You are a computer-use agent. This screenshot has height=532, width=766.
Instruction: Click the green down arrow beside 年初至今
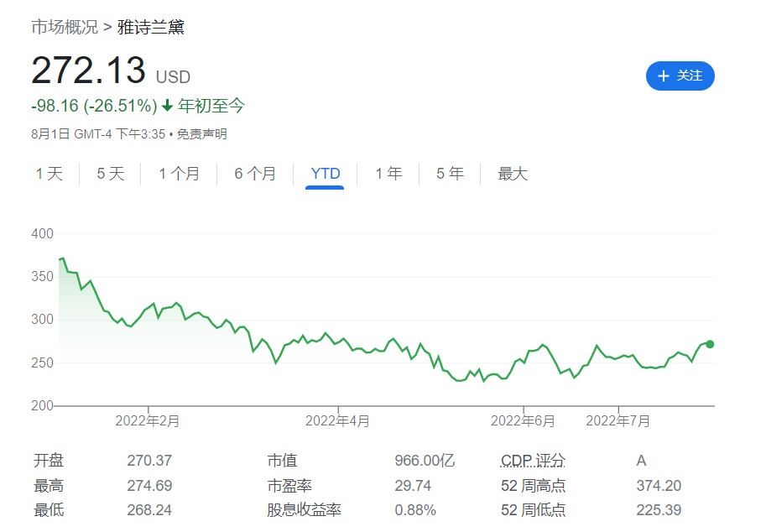point(168,106)
